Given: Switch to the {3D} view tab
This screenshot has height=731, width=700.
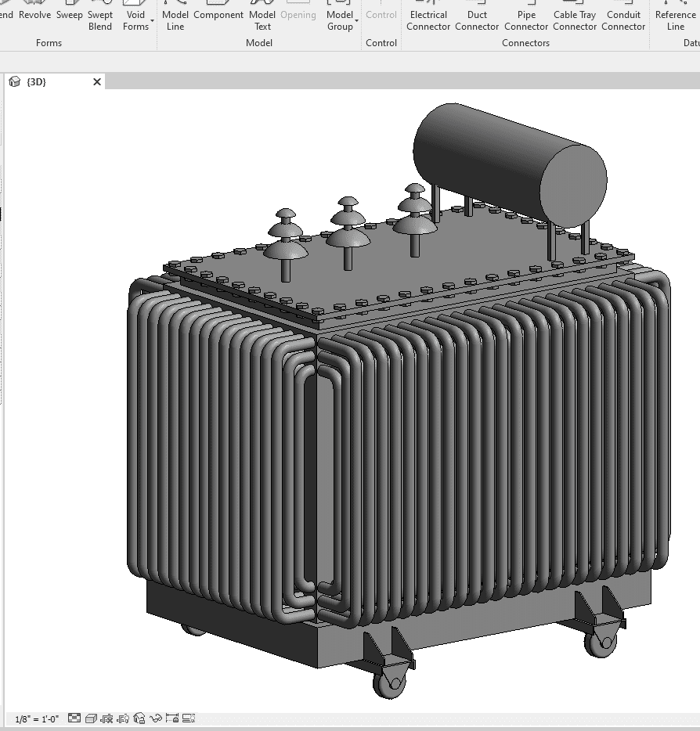Looking at the screenshot, I should click(x=37, y=81).
